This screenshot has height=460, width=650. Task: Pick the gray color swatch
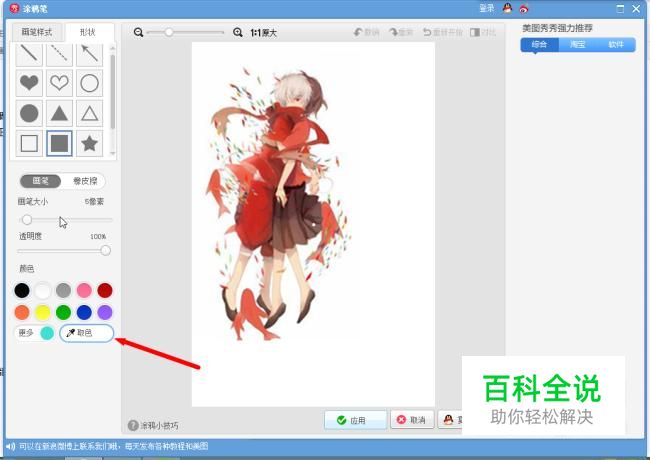[63, 291]
